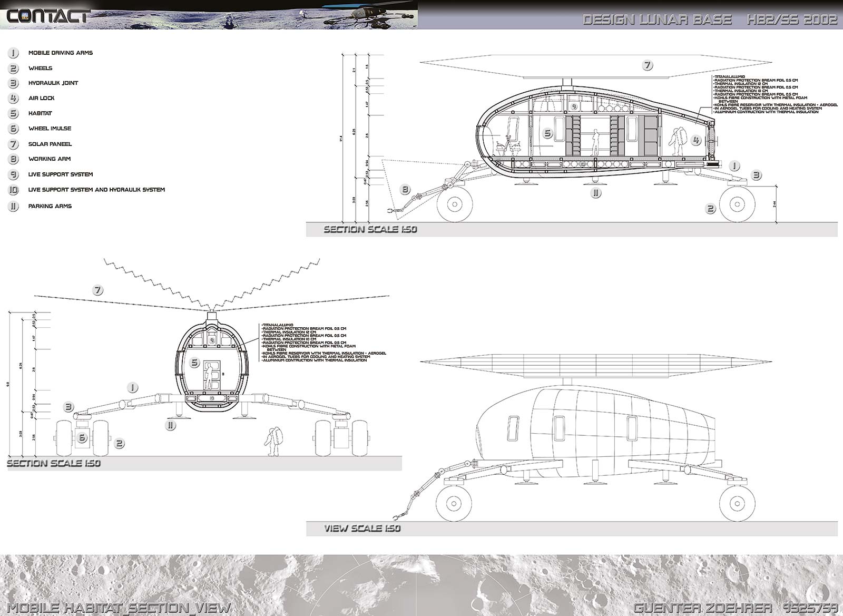Click legend bubble 7 beside Solar Paneel
The width and height of the screenshot is (843, 616).
pos(13,144)
